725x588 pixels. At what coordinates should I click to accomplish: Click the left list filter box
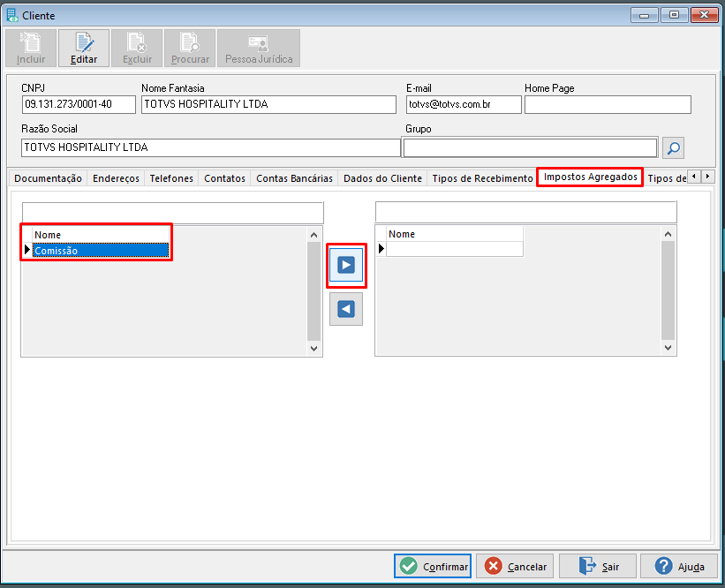point(173,213)
